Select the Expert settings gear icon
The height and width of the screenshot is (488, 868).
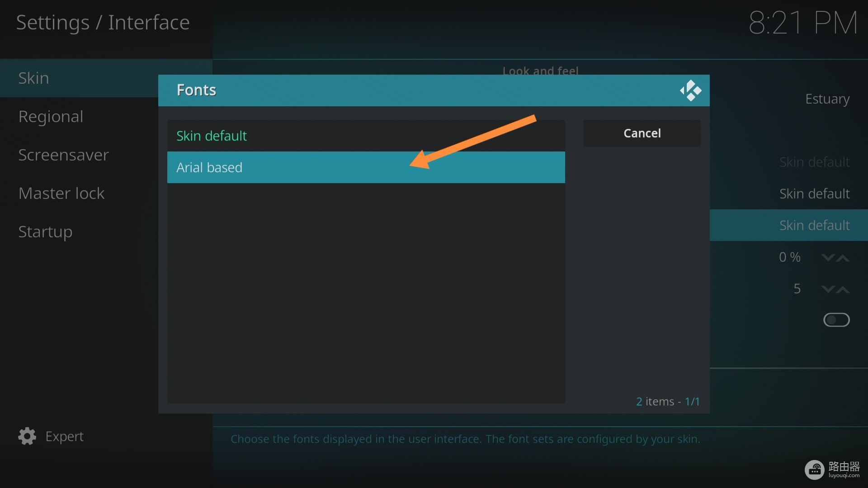pyautogui.click(x=27, y=436)
